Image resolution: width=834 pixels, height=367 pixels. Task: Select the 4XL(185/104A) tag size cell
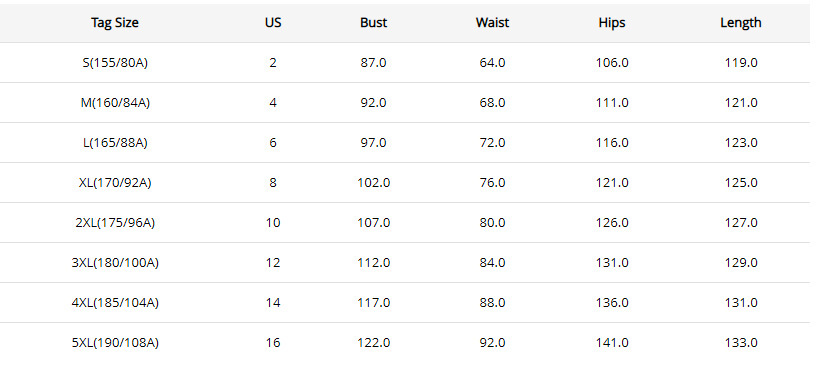tap(115, 302)
